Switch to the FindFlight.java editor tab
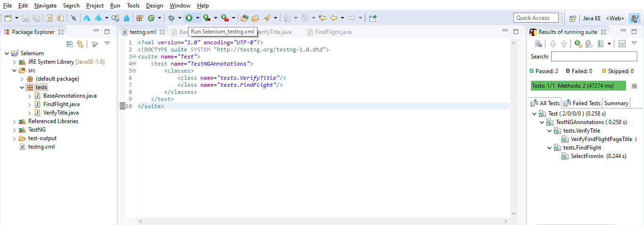 [x=329, y=32]
